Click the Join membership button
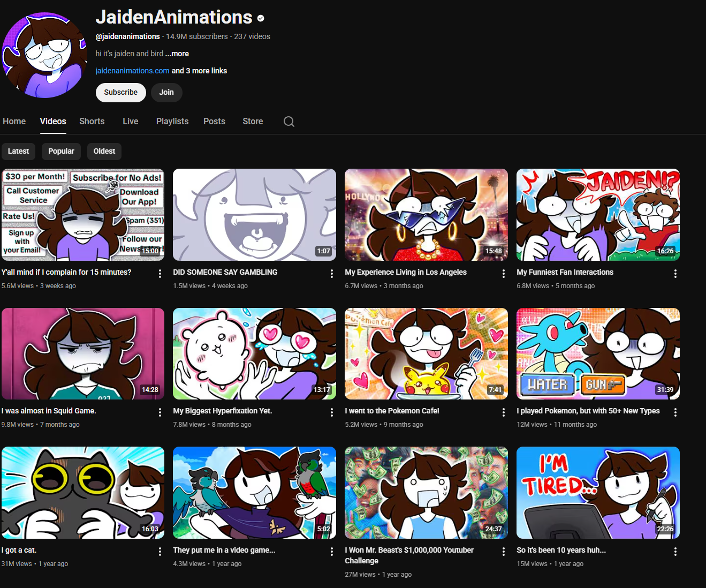 [166, 93]
